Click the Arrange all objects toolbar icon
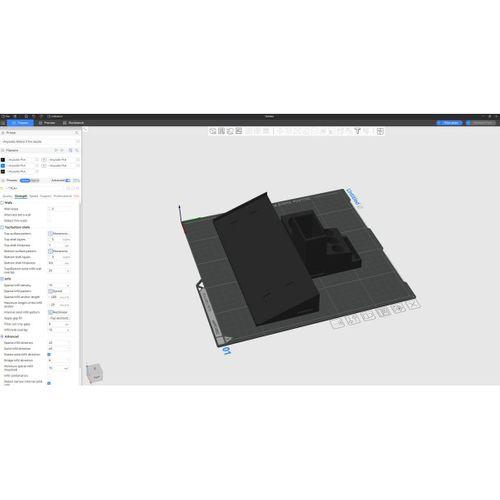 coord(239,131)
